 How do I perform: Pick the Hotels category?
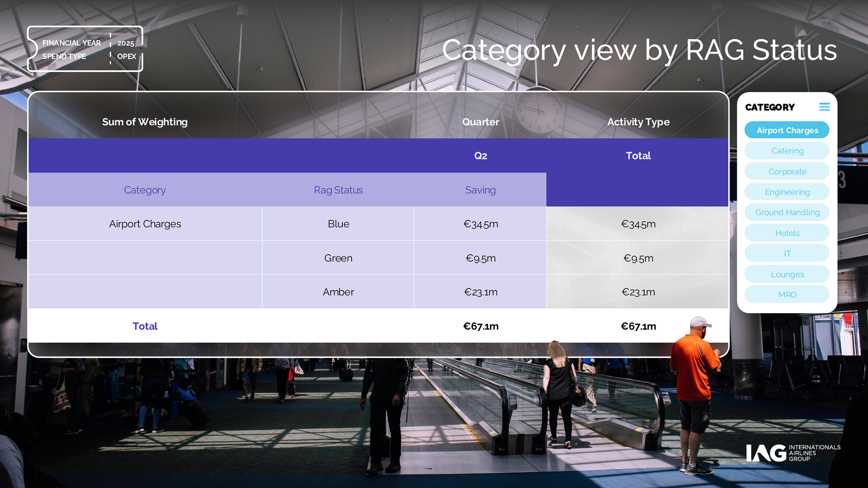coord(787,233)
